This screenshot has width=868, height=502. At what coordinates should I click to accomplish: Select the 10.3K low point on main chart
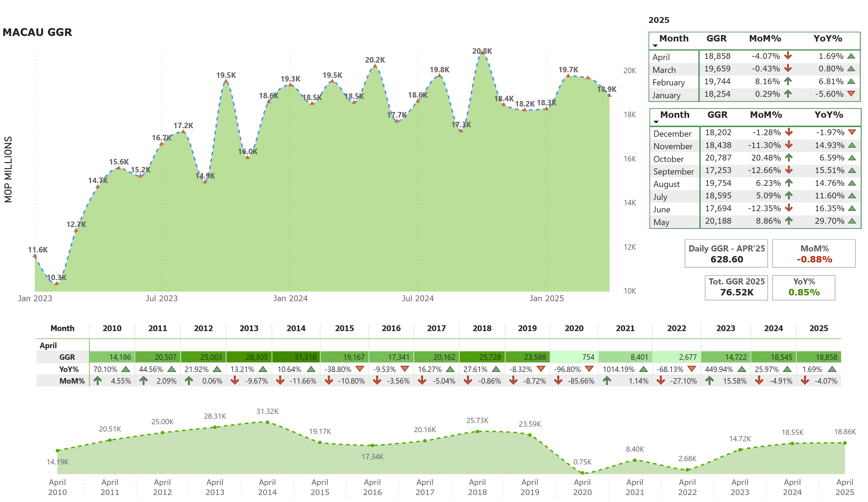click(56, 284)
